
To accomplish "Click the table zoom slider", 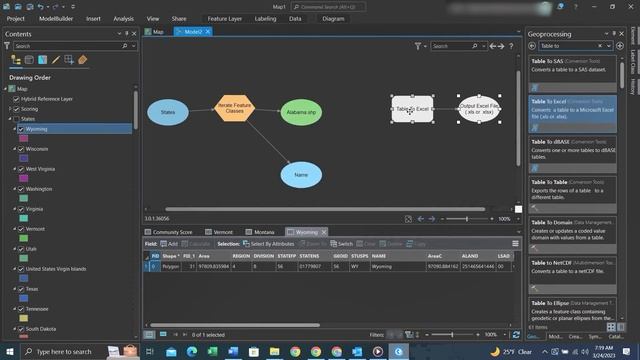I will pos(452,335).
